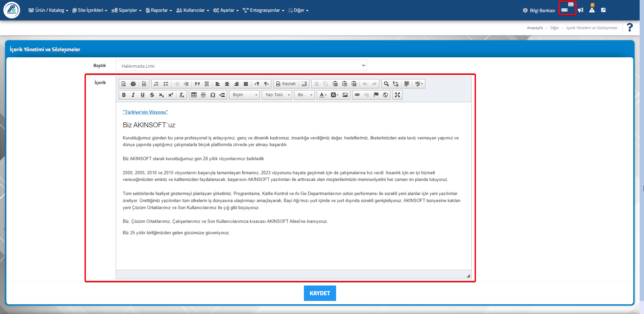Screen dimensions: 644x314
Task: Toggle strikethrough formatting
Action: tap(152, 95)
